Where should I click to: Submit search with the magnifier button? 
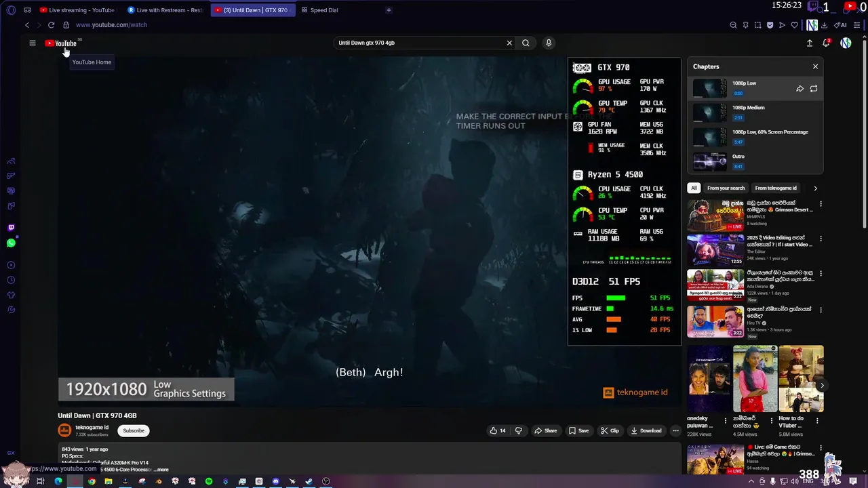526,43
